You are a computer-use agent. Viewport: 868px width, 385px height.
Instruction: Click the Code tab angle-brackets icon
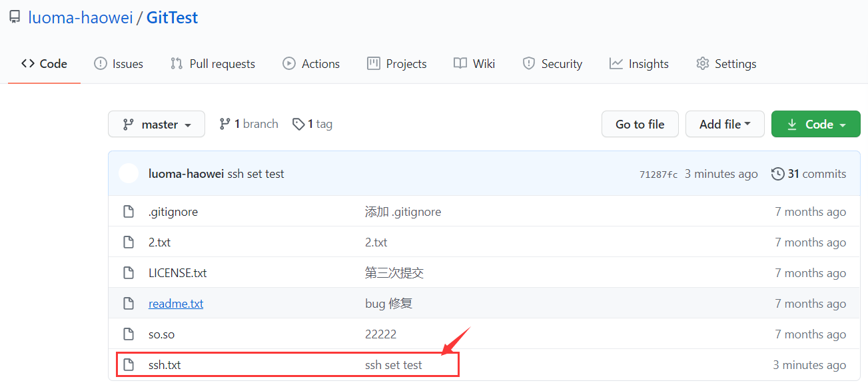28,64
